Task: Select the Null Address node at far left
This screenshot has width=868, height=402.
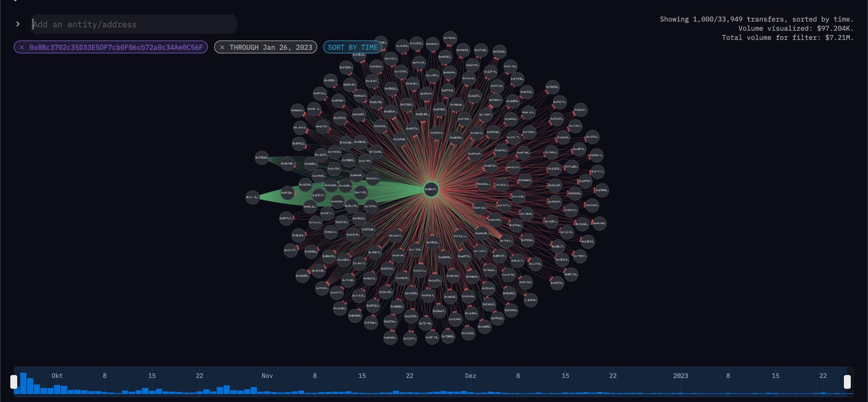Action: click(x=252, y=197)
